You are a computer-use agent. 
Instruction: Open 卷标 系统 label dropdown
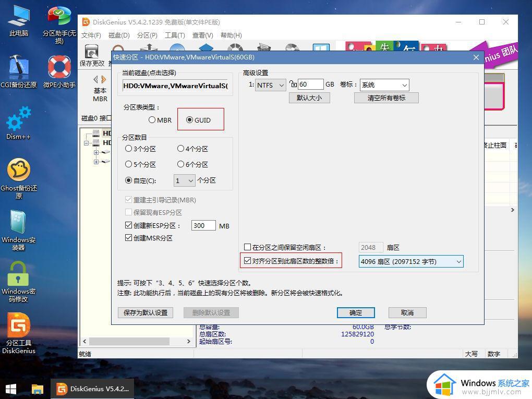(x=384, y=85)
